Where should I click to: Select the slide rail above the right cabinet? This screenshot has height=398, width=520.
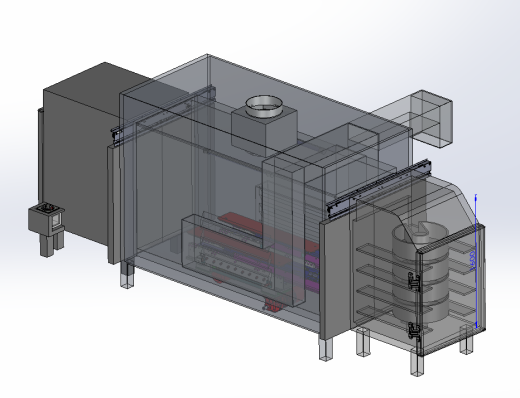click(x=379, y=188)
